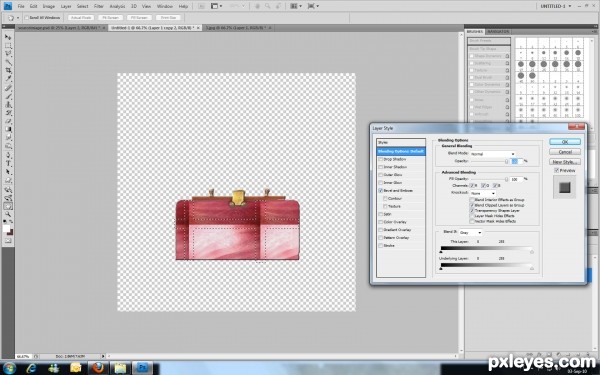Click the foreground color swatch
The height and width of the screenshot is (375, 600).
(x=7, y=228)
